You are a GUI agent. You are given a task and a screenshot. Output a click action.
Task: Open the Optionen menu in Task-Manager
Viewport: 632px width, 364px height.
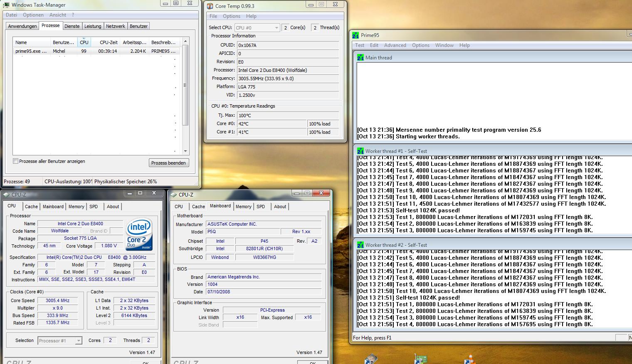33,15
